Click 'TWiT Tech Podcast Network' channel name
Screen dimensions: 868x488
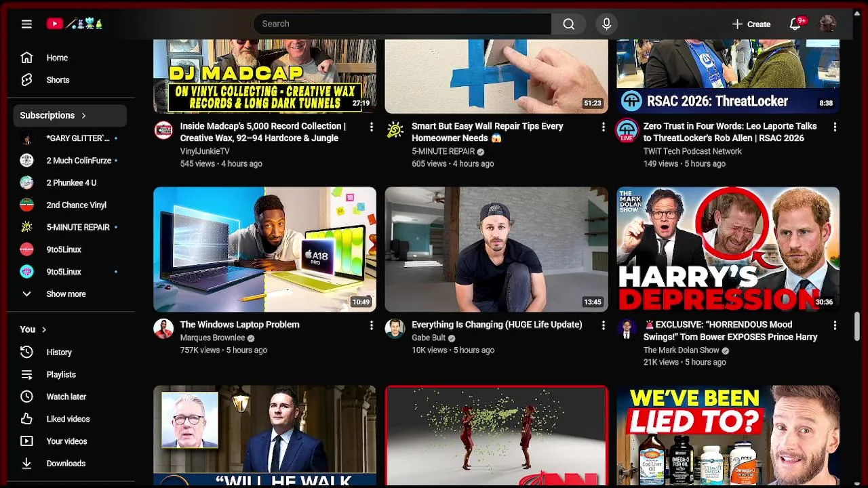[692, 151]
